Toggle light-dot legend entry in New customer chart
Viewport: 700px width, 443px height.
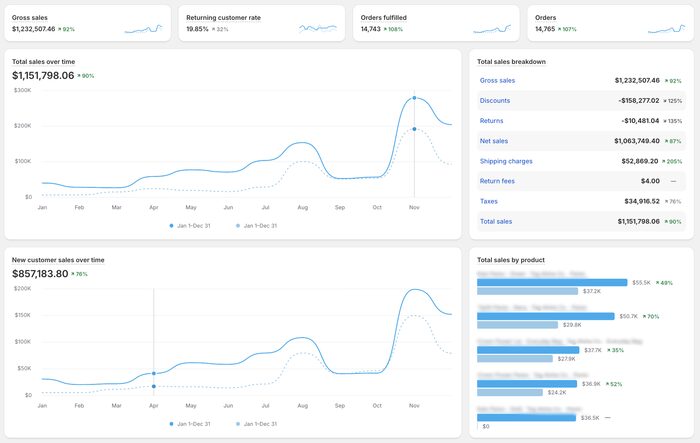(x=256, y=424)
